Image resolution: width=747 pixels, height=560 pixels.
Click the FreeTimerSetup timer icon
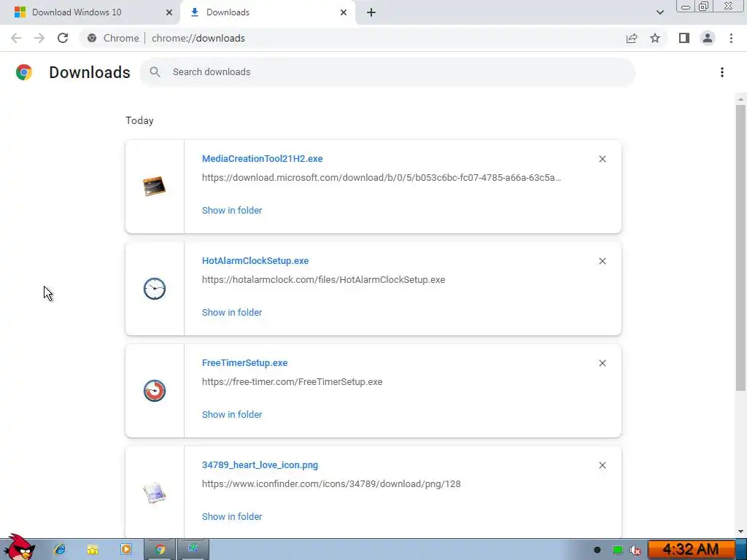tap(155, 391)
